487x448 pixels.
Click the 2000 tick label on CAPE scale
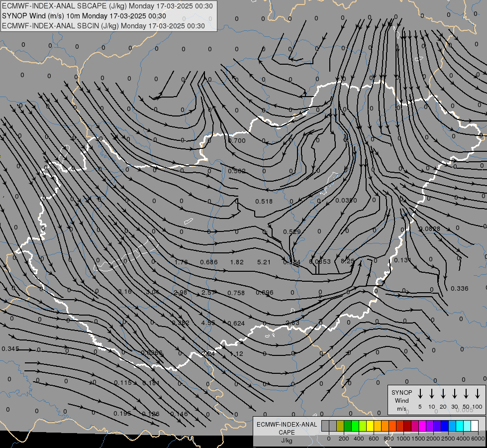click(433, 439)
